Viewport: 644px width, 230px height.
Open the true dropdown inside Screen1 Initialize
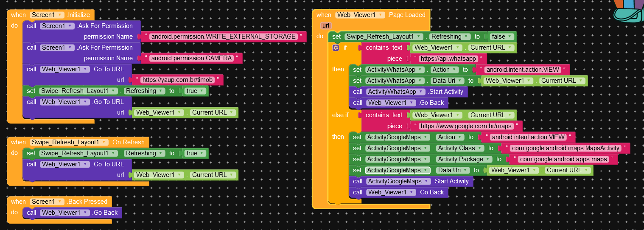point(196,91)
